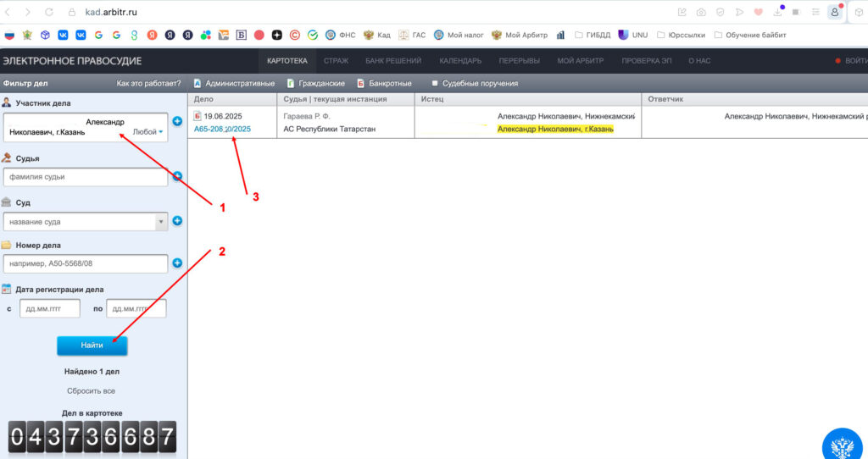Focus the фамилия судьи input field
868x459 pixels.
[x=86, y=177]
